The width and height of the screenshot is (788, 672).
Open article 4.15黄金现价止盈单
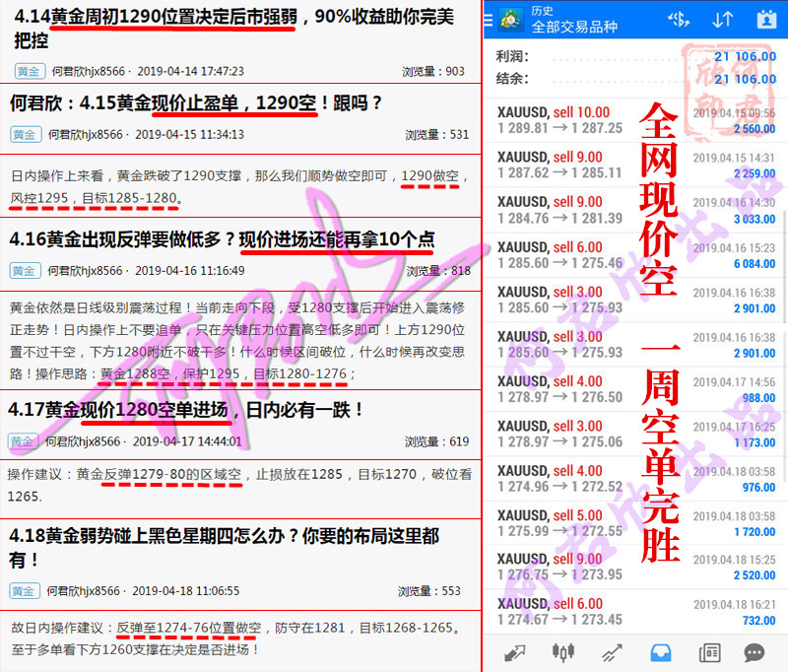point(197,102)
